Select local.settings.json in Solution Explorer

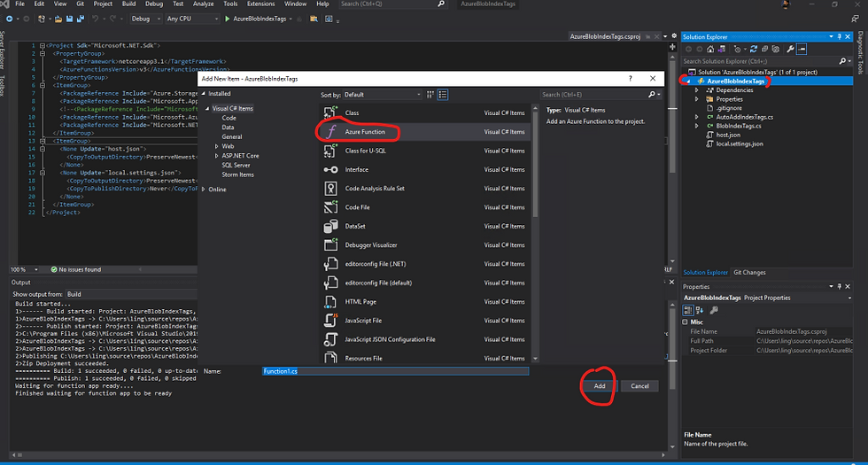[x=740, y=143]
